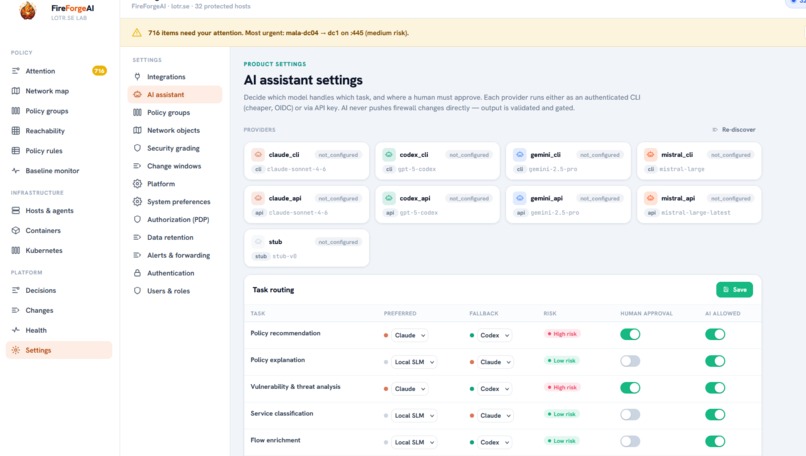Viewport: 806px width, 456px height.
Task: Click the Settings gear icon in sidebar
Action: pos(15,350)
